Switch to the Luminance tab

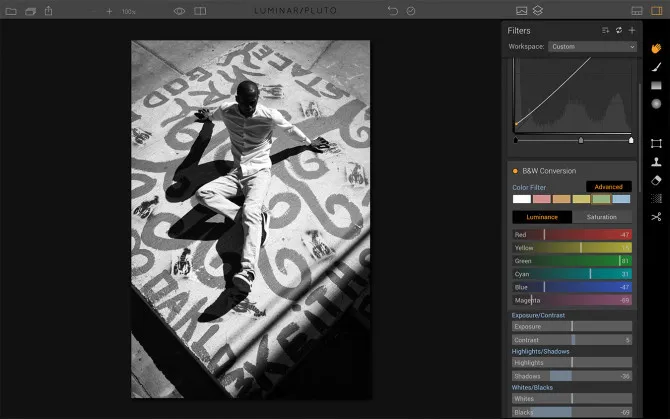point(542,217)
